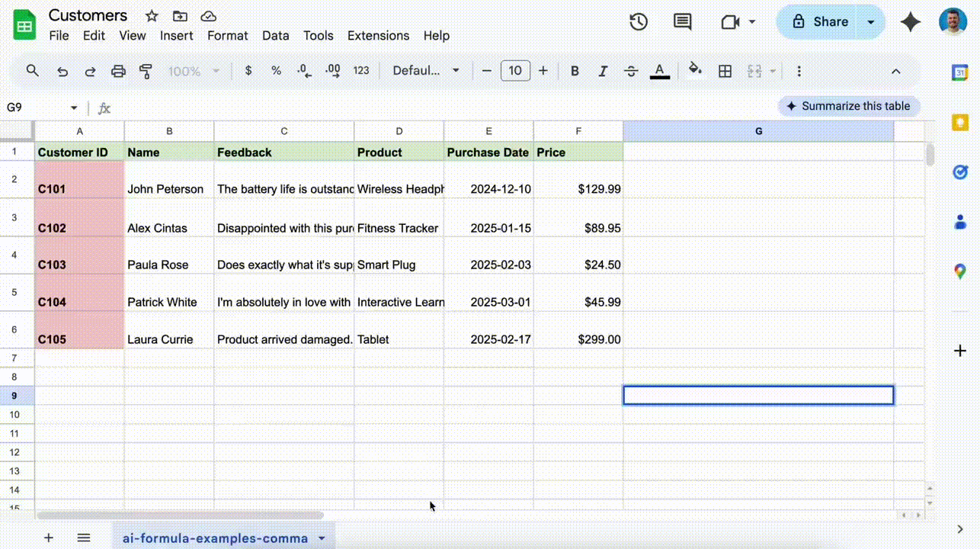Open the name box dropdown arrow
Viewport: 980px width, 549px height.
pos(74,108)
